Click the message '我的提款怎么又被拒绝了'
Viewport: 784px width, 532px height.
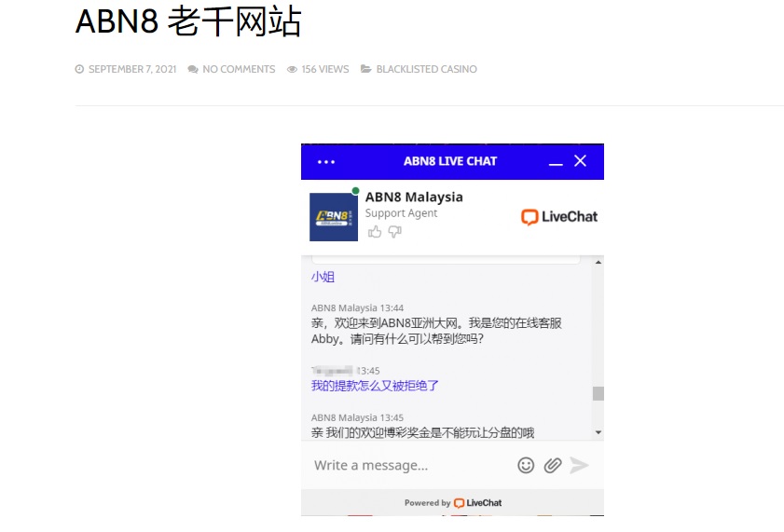click(x=375, y=386)
